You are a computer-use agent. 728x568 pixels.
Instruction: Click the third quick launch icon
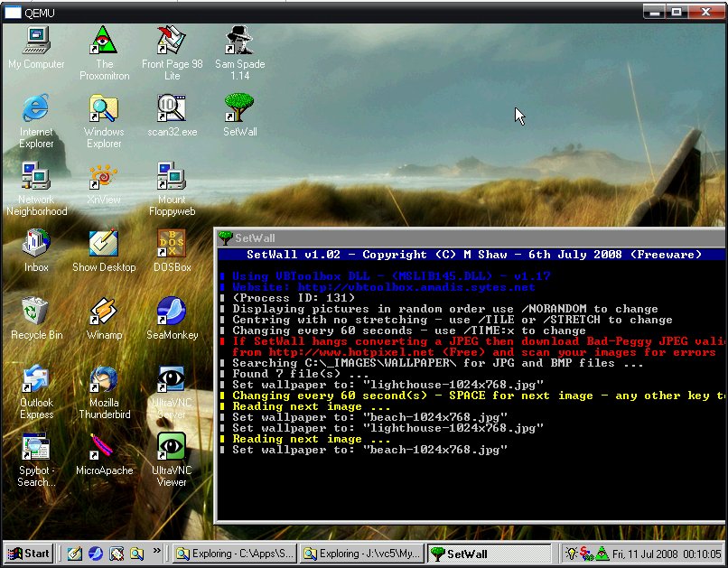pos(117,554)
